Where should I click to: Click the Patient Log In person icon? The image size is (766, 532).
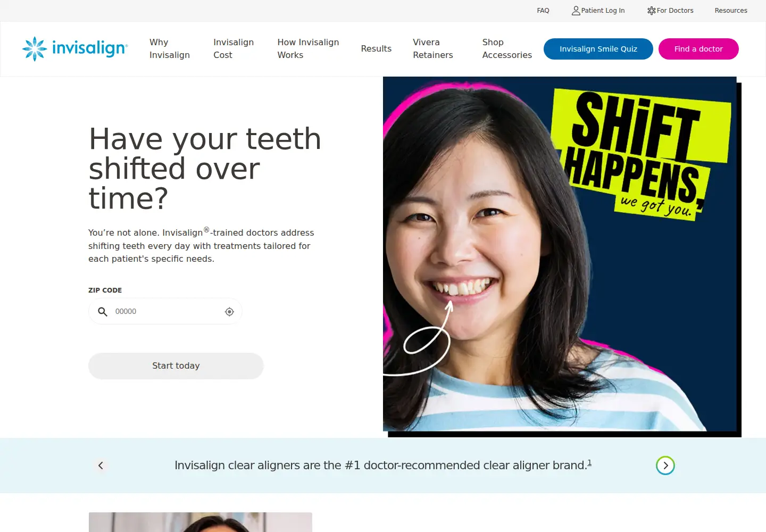576,11
